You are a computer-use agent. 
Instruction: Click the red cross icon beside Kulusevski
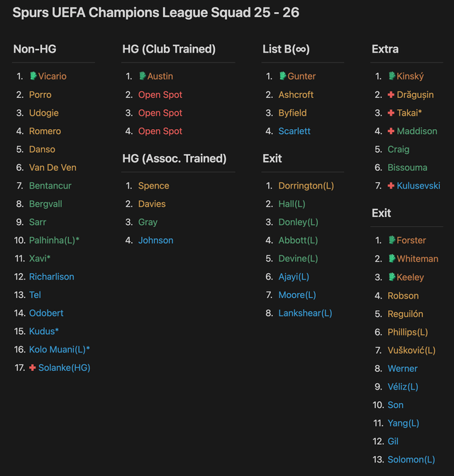391,186
